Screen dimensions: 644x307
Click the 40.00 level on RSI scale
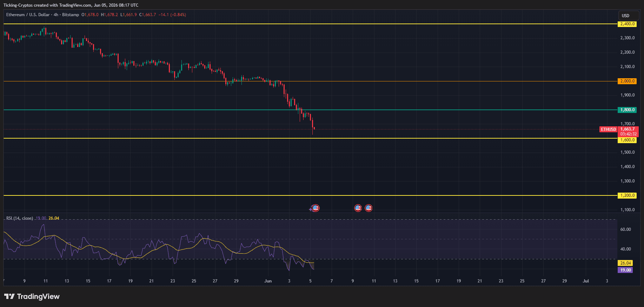[x=625, y=249]
